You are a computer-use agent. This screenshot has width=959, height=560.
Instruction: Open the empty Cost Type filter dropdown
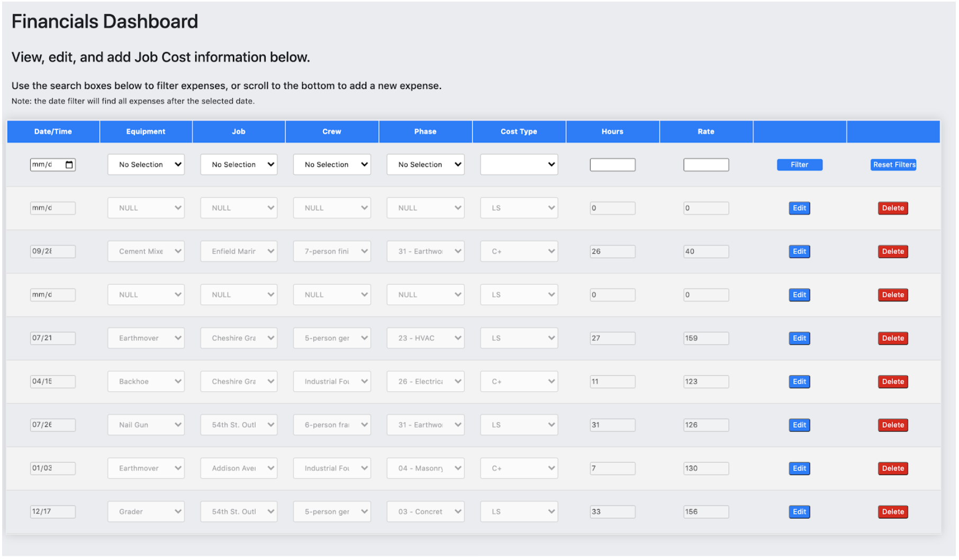519,165
